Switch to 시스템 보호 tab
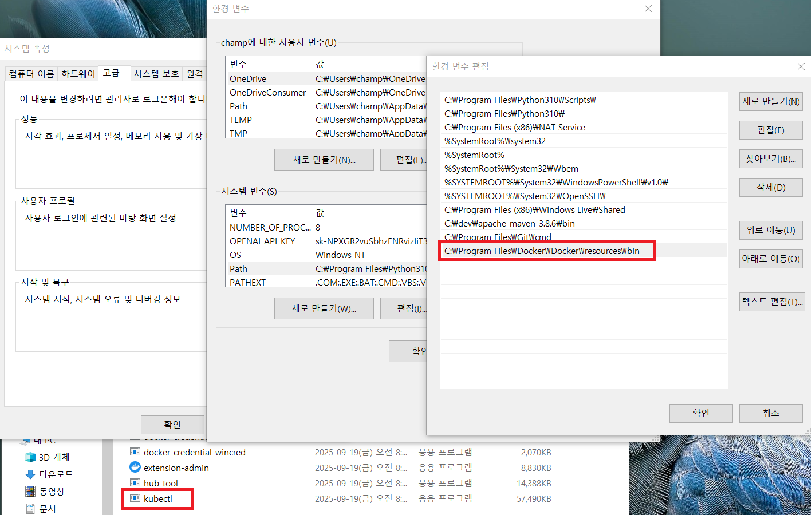Screen dimensions: 812x515 (156, 74)
